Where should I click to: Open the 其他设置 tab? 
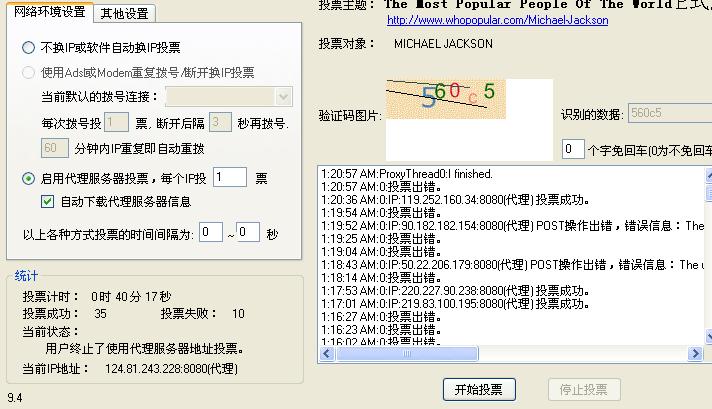(x=125, y=14)
